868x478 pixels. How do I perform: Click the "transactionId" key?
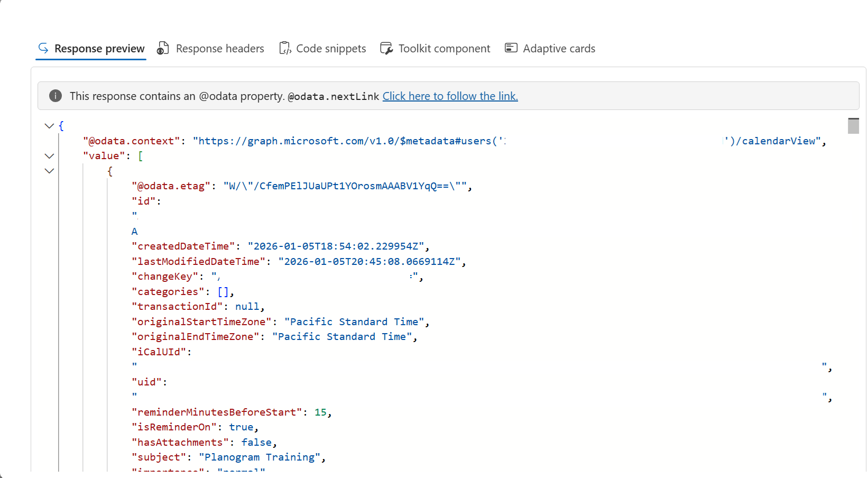177,307
